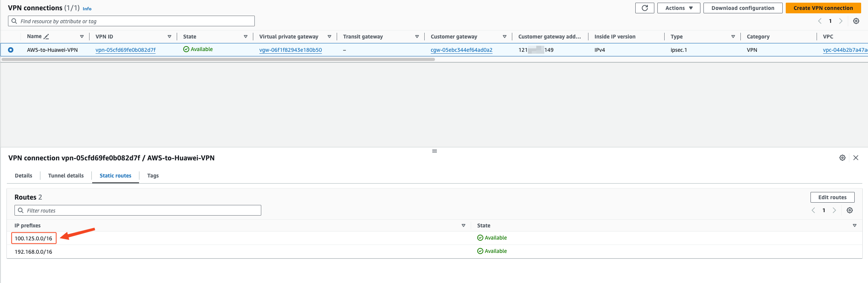
Task: Open Routes table settings gear
Action: (849, 210)
